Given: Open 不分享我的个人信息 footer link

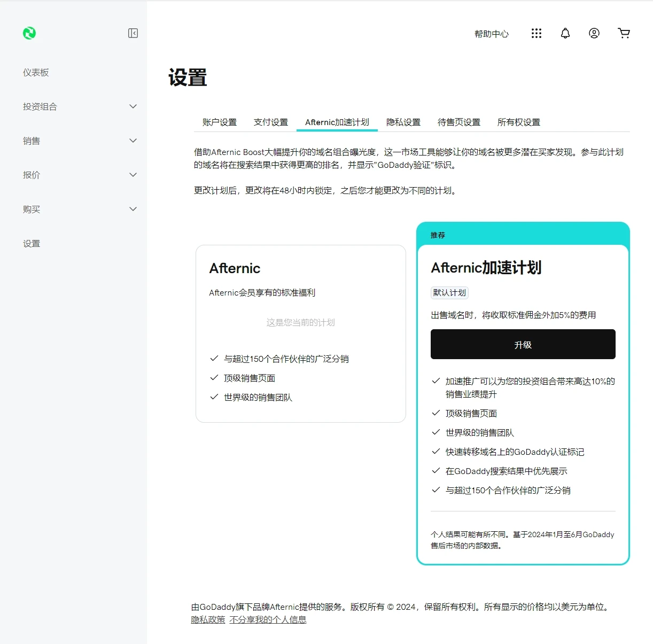Looking at the screenshot, I should (x=268, y=620).
